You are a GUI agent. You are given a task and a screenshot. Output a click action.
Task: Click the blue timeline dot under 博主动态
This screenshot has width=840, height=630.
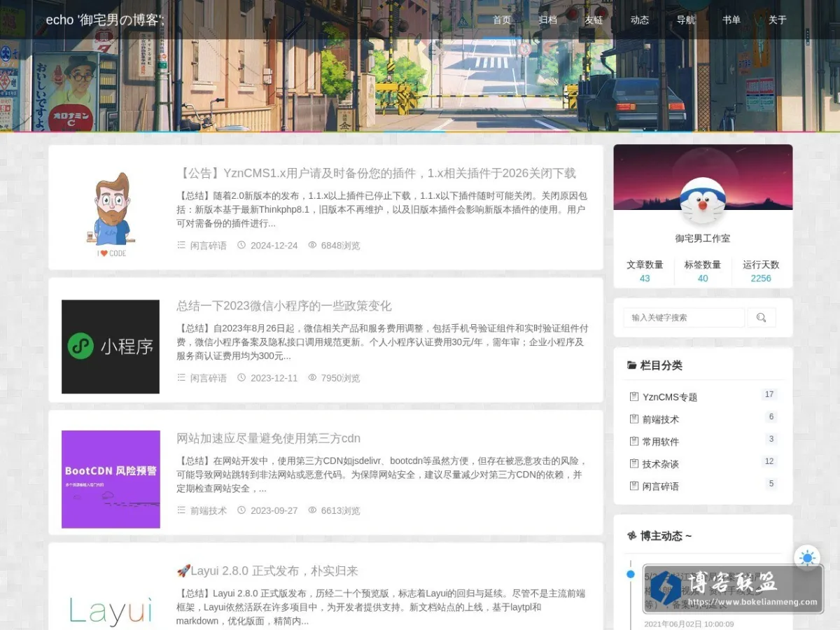pos(631,574)
